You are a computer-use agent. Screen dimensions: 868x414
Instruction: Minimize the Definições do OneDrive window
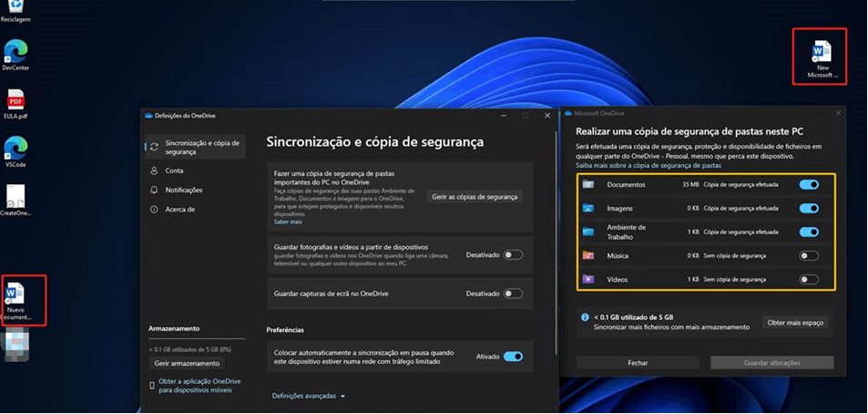503,116
